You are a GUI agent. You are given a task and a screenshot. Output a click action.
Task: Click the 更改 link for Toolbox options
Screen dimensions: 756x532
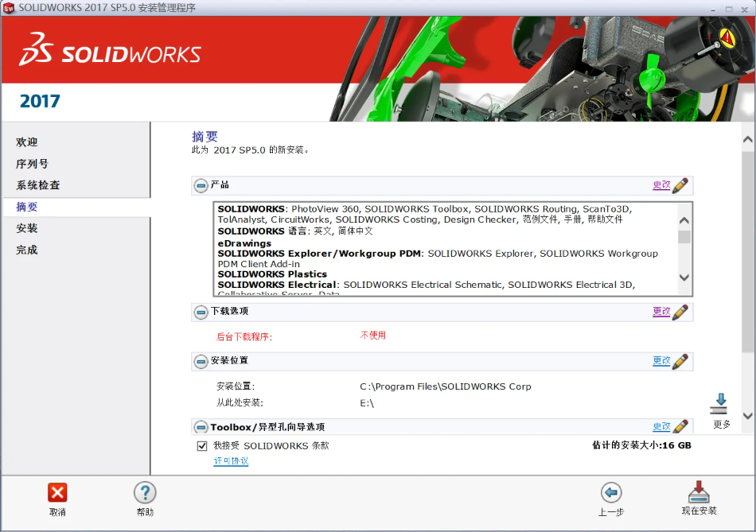661,426
